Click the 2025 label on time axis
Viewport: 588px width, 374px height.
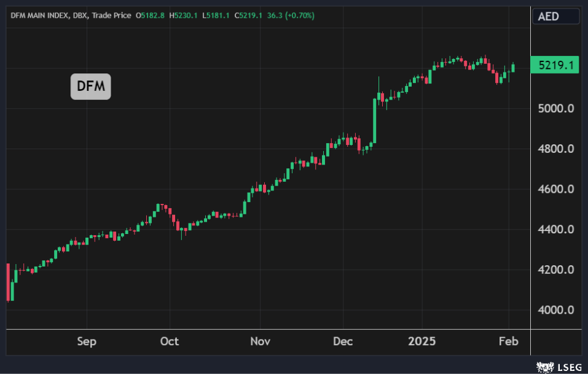pos(422,341)
